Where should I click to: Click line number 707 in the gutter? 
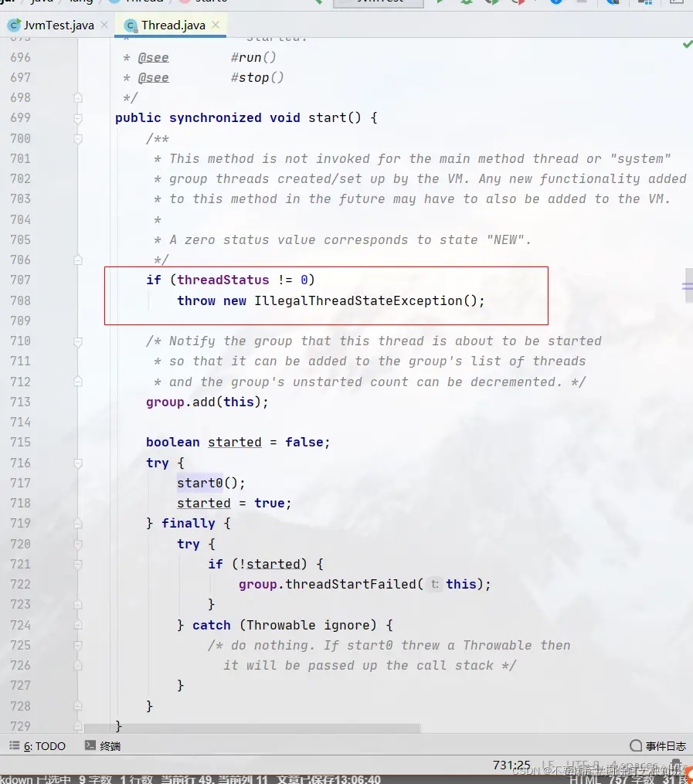21,280
